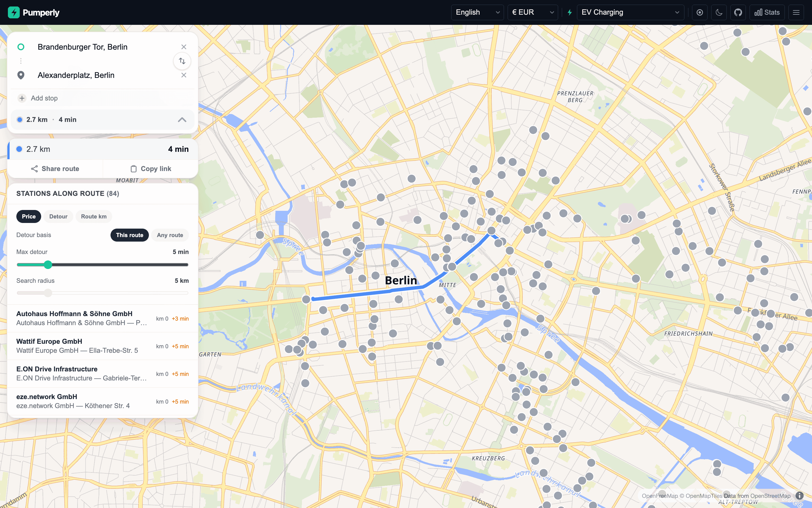Click map attribution info icon
The image size is (812, 508).
(800, 496)
